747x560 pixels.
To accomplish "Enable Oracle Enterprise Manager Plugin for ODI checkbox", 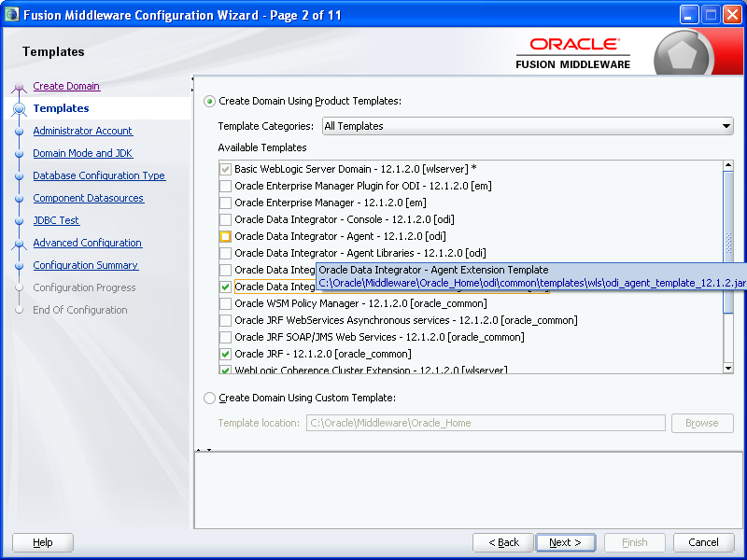I will pos(225,186).
